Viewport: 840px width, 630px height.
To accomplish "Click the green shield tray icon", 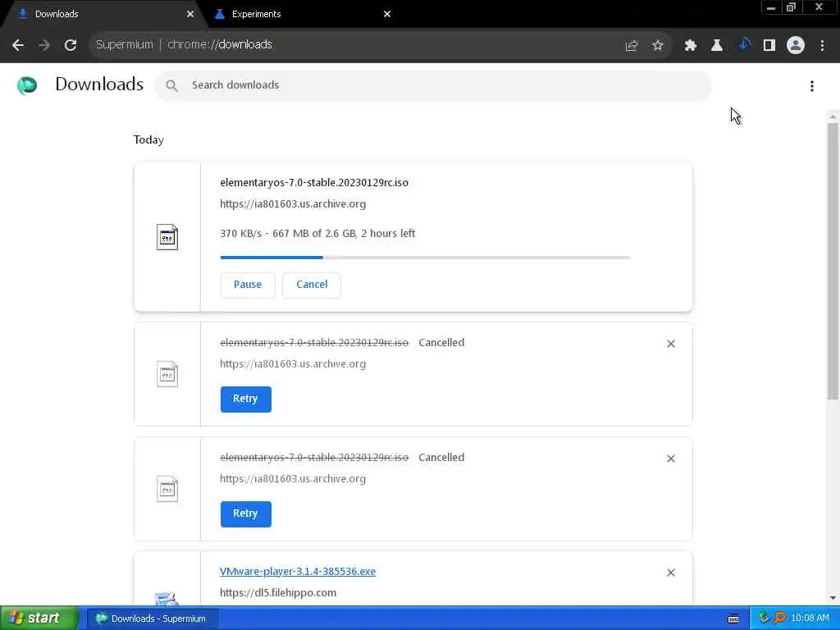I will pos(764,619).
